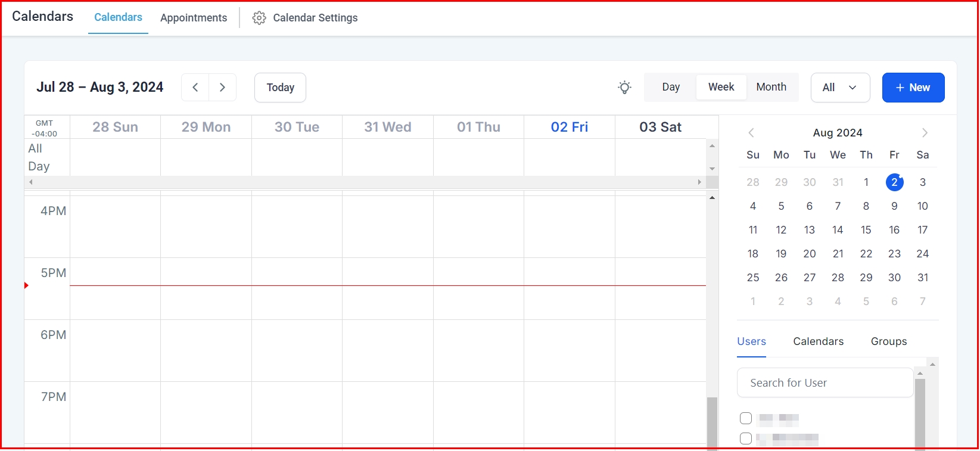
Task: Switch to Day view
Action: [671, 87]
